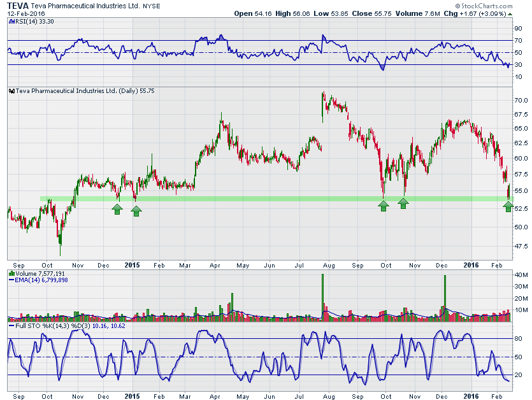Click the 70.0 price axis label

[x=521, y=101]
